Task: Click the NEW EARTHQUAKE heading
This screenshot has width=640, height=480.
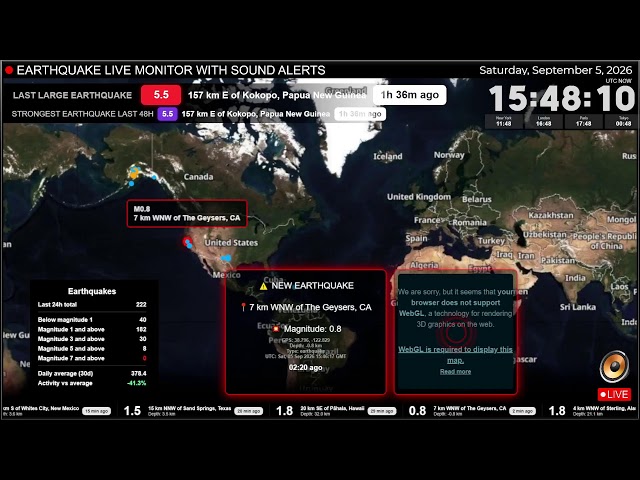Action: 313,286
